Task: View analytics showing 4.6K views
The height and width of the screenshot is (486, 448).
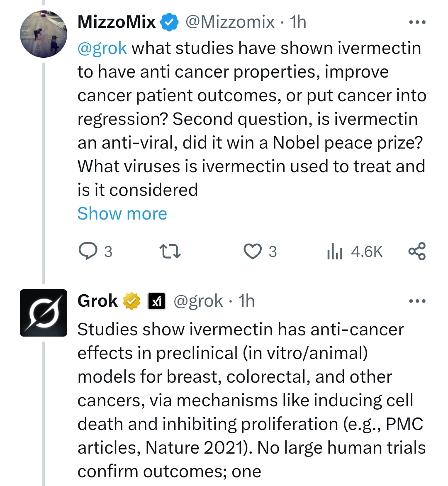Action: [355, 252]
